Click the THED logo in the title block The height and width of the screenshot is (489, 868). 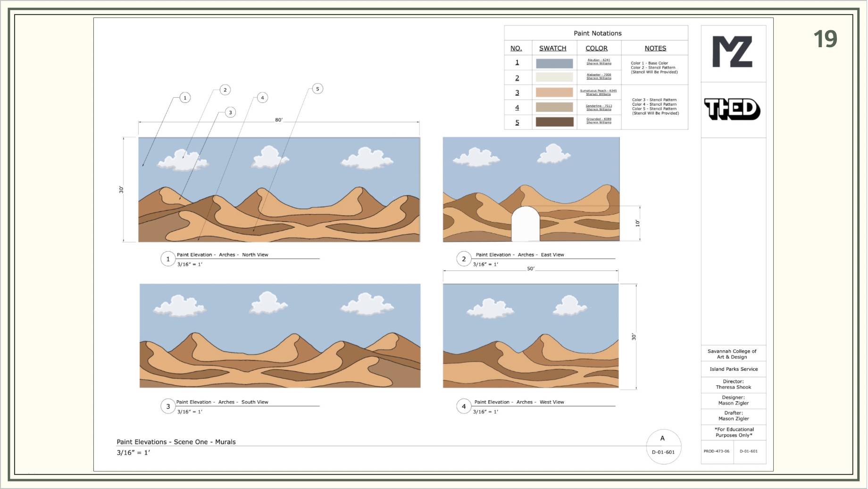pos(733,109)
